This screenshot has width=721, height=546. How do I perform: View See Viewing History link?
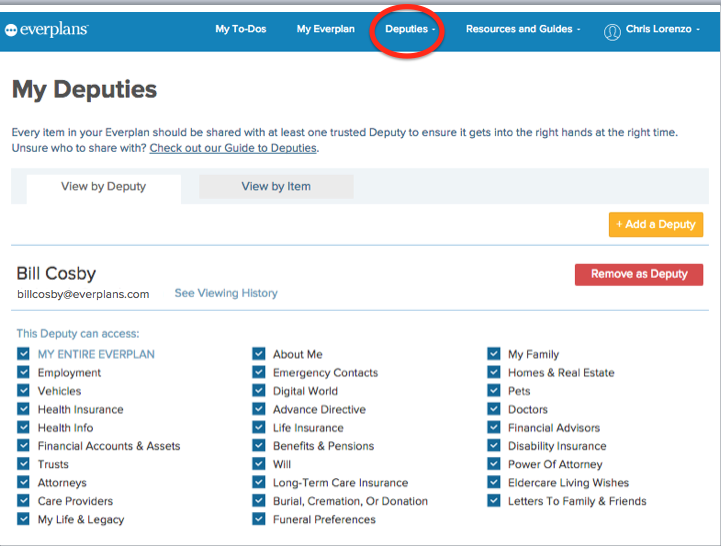[x=226, y=293]
